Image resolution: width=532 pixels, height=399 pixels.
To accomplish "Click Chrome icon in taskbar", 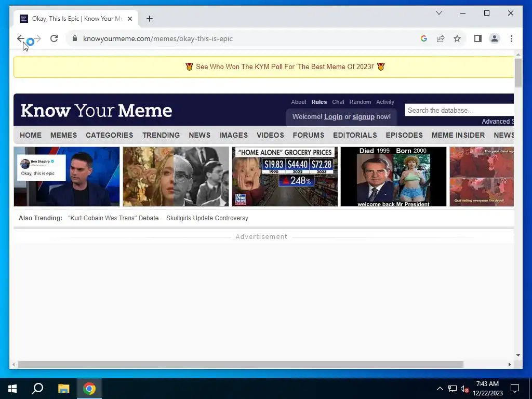I will coord(89,389).
